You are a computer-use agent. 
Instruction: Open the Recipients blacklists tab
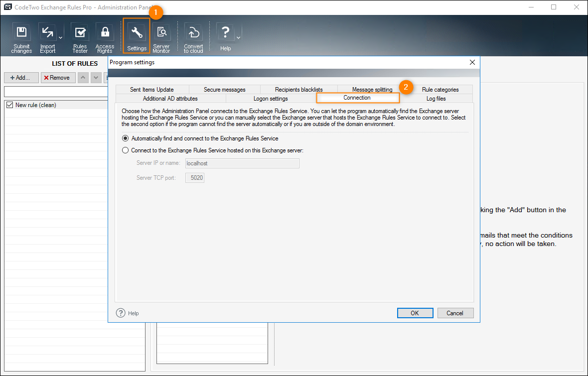click(299, 90)
